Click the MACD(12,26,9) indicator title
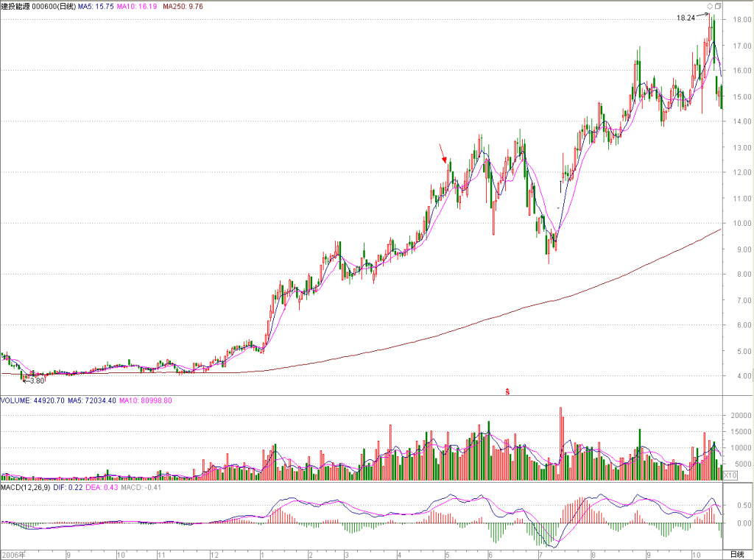The image size is (754, 560). point(25,487)
